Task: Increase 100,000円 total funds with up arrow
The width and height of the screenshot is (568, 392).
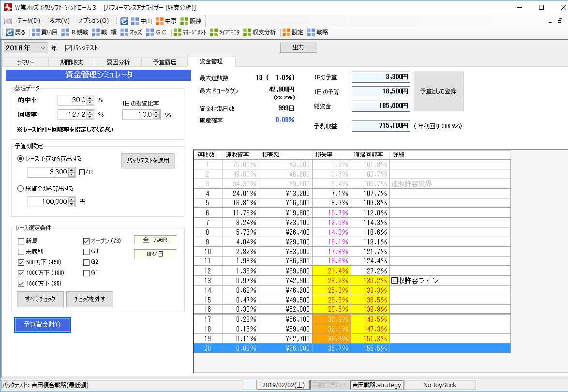Action: tap(72, 199)
